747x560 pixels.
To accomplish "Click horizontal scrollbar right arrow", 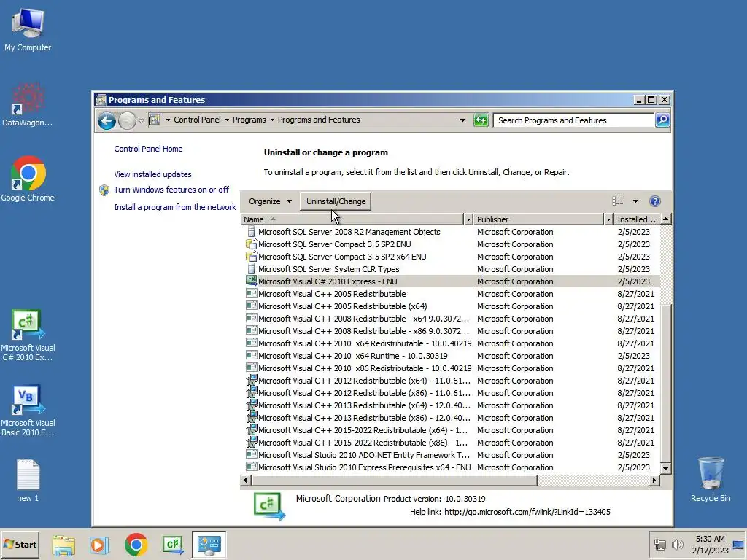I will coord(654,480).
